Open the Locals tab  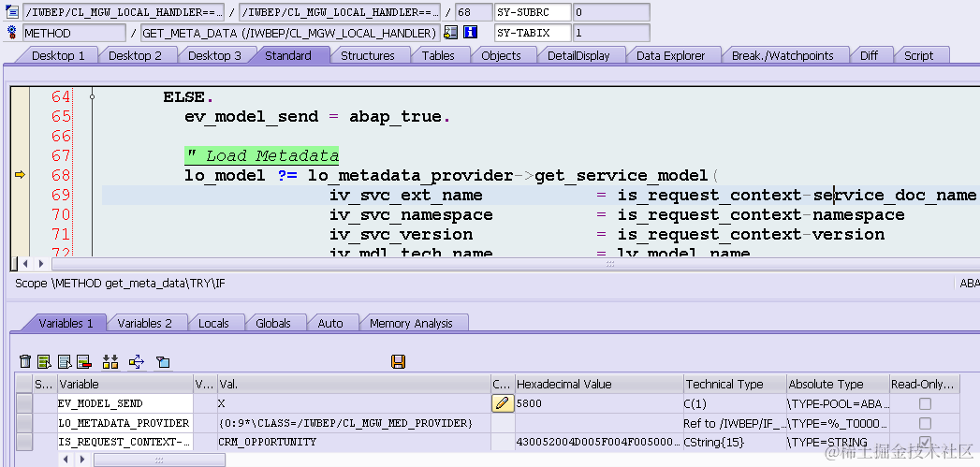click(213, 323)
